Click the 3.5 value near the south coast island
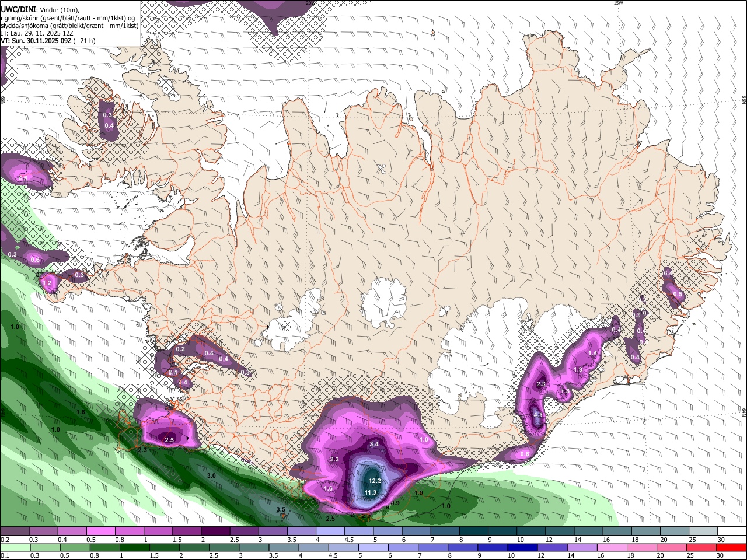 [281, 509]
